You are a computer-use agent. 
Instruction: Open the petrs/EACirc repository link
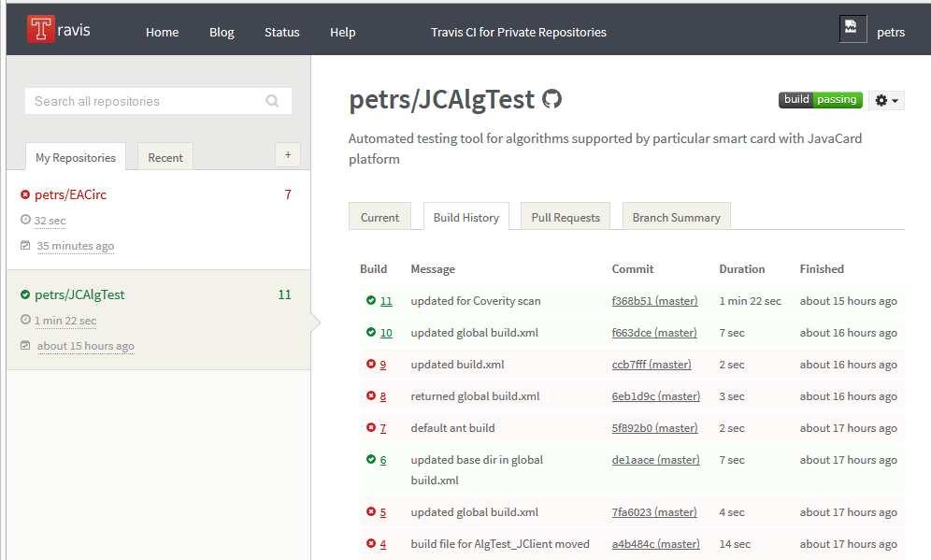(70, 194)
